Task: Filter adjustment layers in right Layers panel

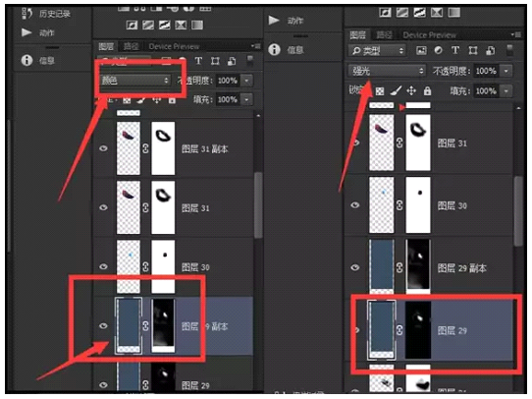Action: pos(439,50)
